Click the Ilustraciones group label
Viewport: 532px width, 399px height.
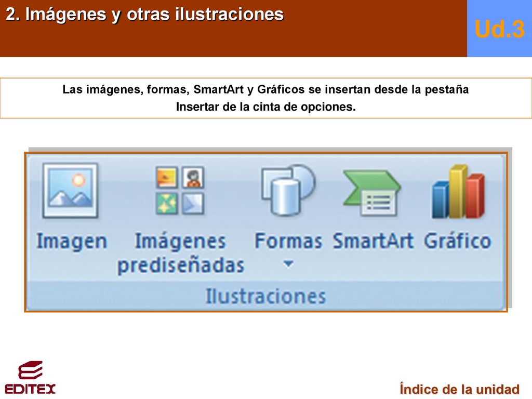pos(265,296)
